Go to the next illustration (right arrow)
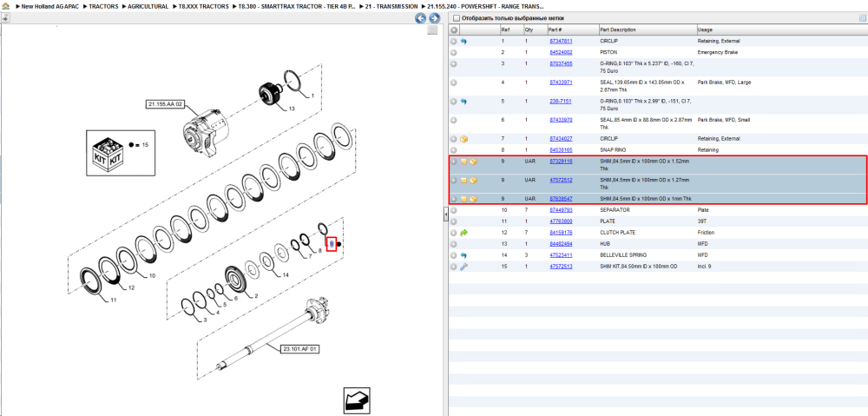The image size is (868, 416). [435, 18]
